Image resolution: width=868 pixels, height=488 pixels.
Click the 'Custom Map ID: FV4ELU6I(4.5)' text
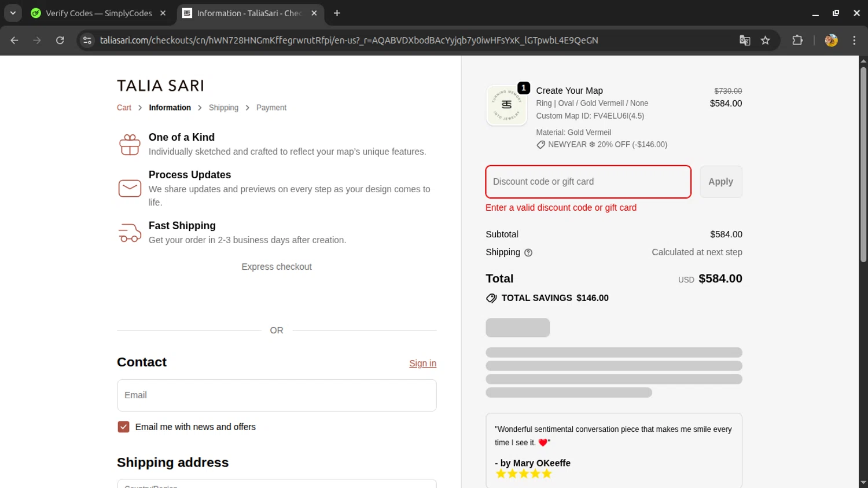coord(590,116)
